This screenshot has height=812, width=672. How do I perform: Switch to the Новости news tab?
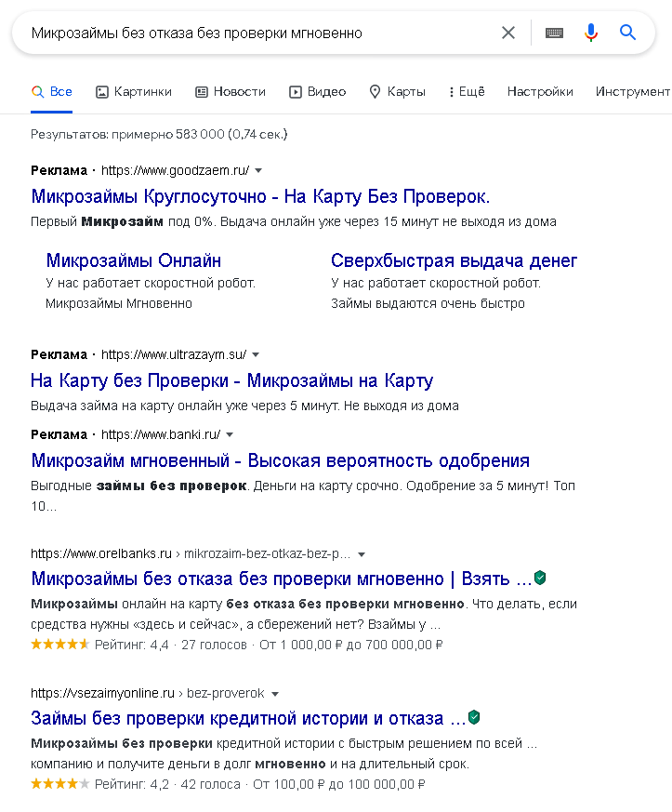point(231,91)
